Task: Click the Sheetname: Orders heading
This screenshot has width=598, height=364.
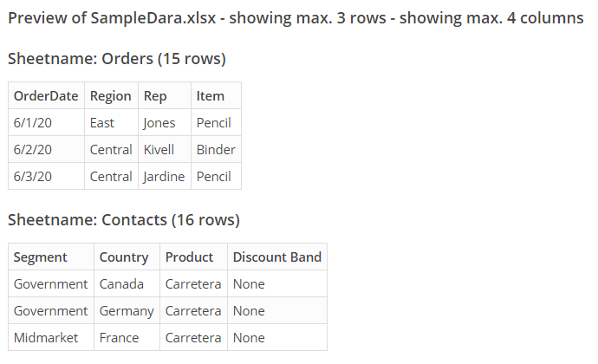Action: coord(116,59)
